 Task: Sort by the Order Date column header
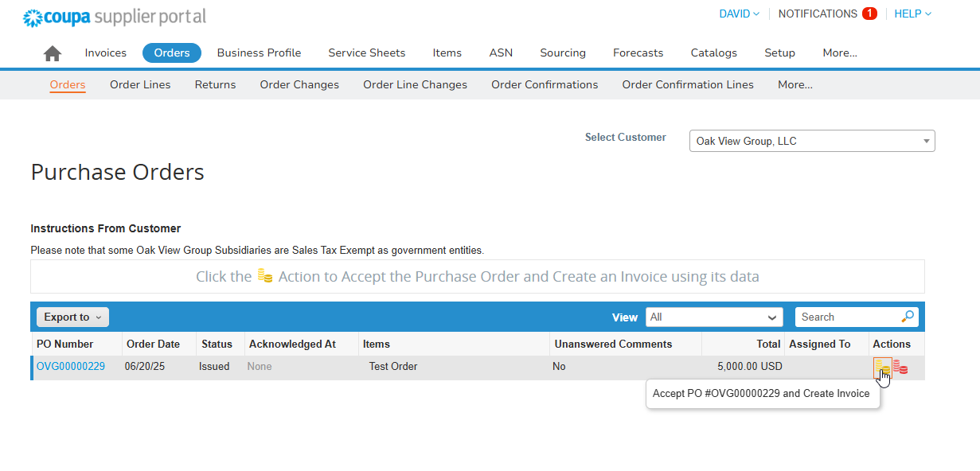point(153,344)
